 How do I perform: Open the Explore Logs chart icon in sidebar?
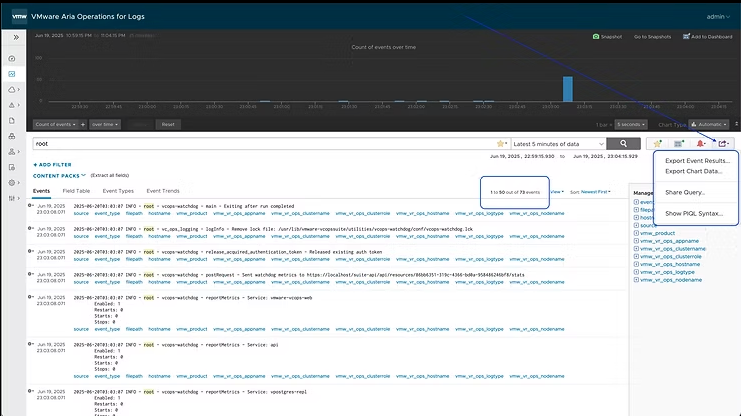point(12,74)
